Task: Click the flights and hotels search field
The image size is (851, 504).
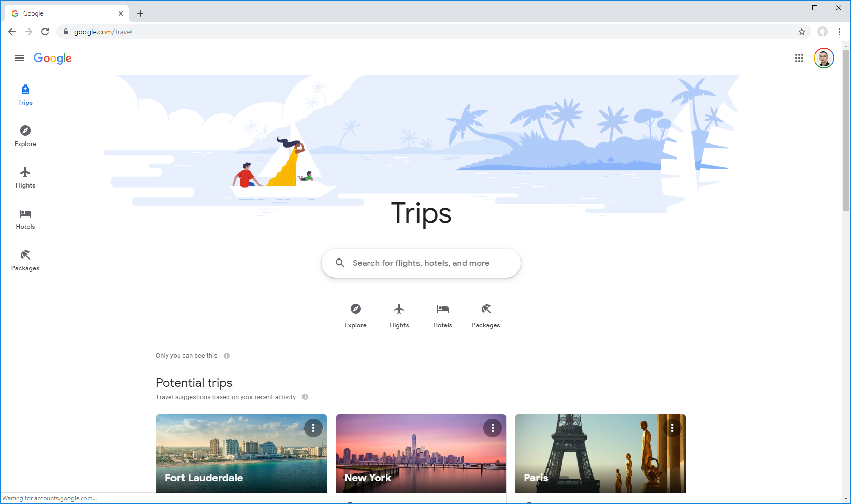Action: [x=421, y=263]
